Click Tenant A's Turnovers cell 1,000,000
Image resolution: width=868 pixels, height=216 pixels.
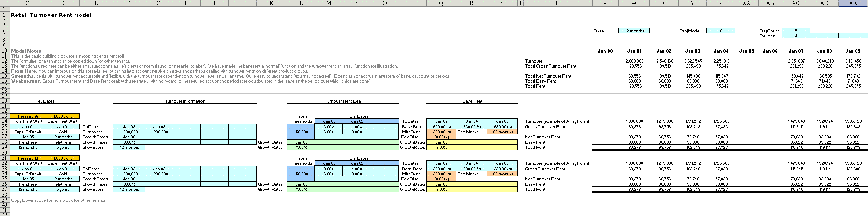click(129, 132)
